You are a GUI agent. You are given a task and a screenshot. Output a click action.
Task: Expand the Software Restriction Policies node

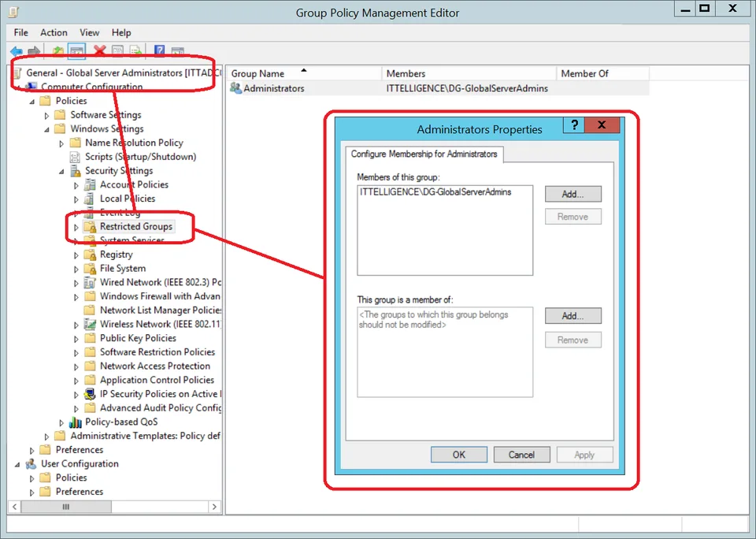76,353
